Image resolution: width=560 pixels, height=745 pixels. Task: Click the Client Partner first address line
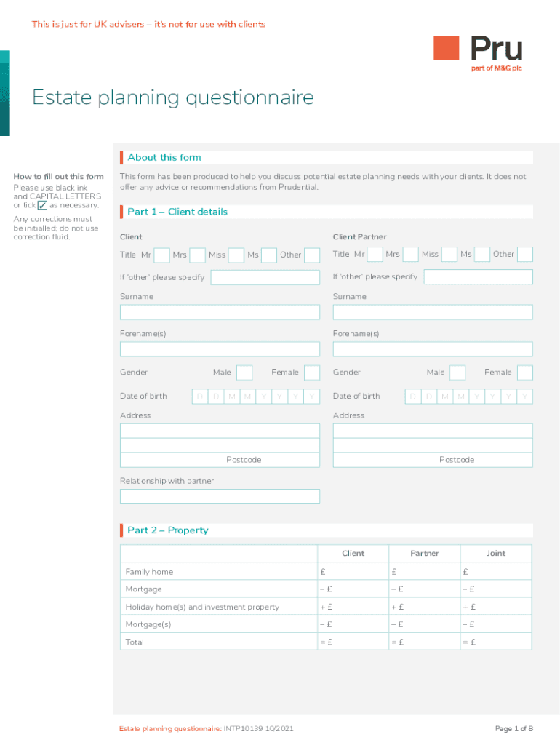pyautogui.click(x=433, y=431)
